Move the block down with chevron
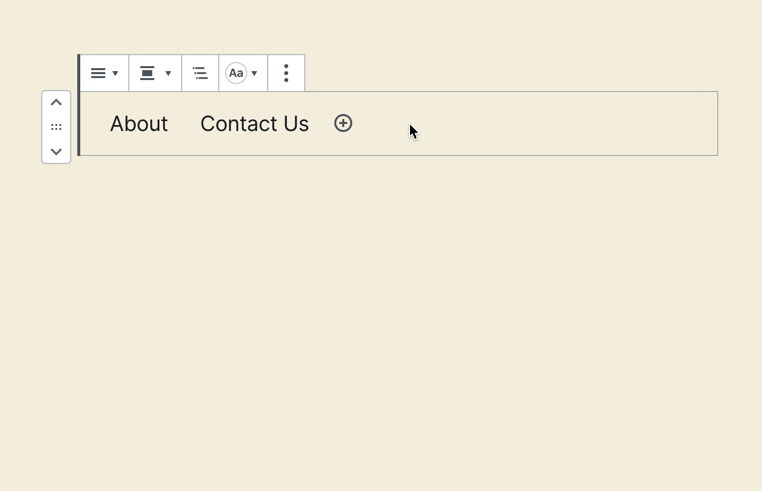Viewport: 762px width, 491px height. pyautogui.click(x=56, y=151)
